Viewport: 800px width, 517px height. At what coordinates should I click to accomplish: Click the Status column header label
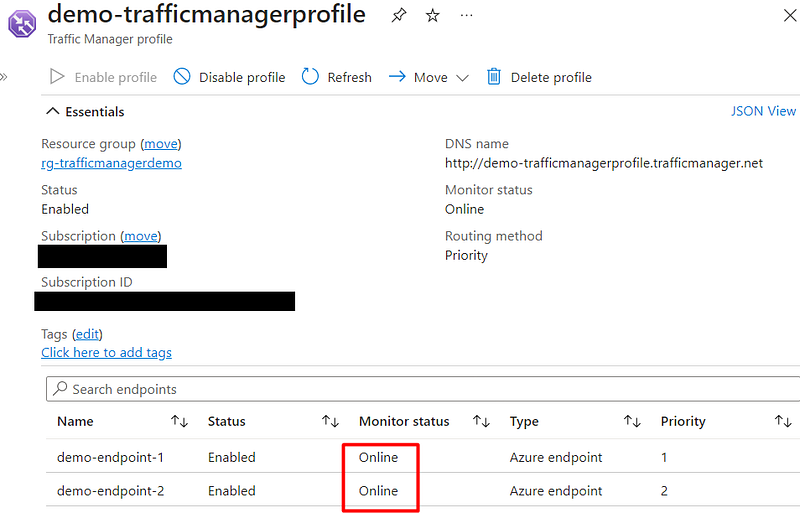pyautogui.click(x=227, y=422)
